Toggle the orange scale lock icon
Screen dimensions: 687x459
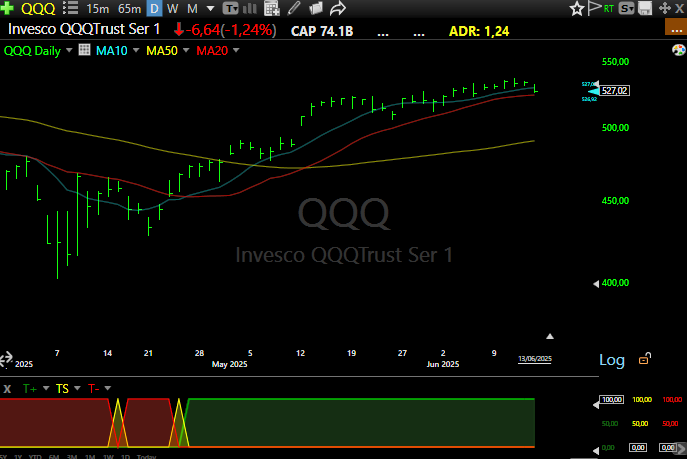(x=645, y=359)
